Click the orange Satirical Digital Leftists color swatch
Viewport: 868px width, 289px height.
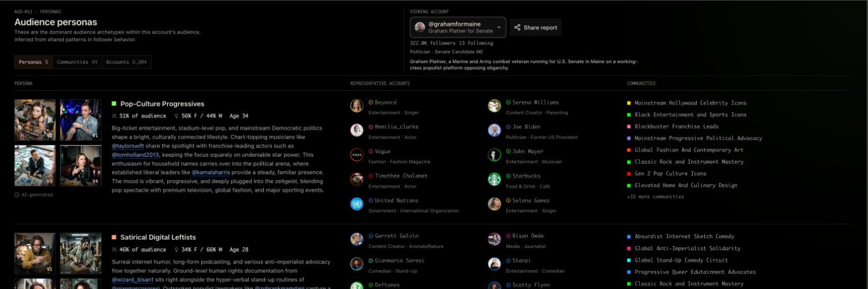(114, 237)
